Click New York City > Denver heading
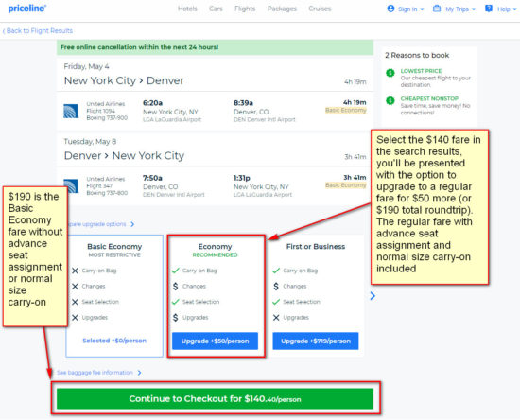 click(124, 80)
